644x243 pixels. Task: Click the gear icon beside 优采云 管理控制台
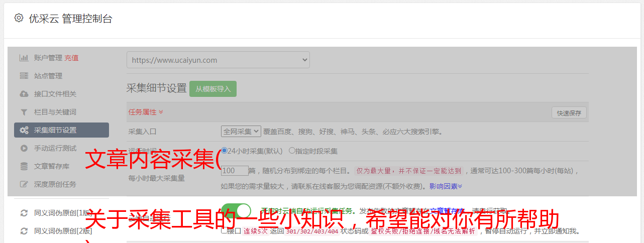(19, 18)
